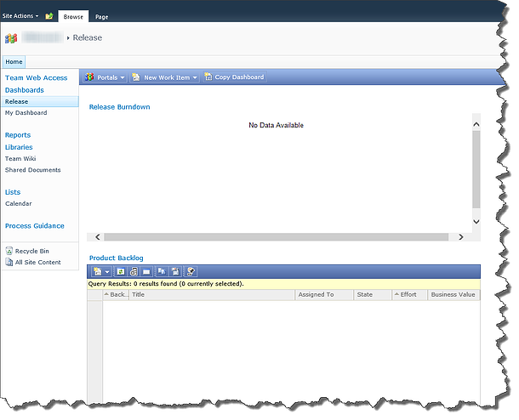This screenshot has width=519, height=420.
Task: Sort by the Title column header
Action: coord(212,295)
